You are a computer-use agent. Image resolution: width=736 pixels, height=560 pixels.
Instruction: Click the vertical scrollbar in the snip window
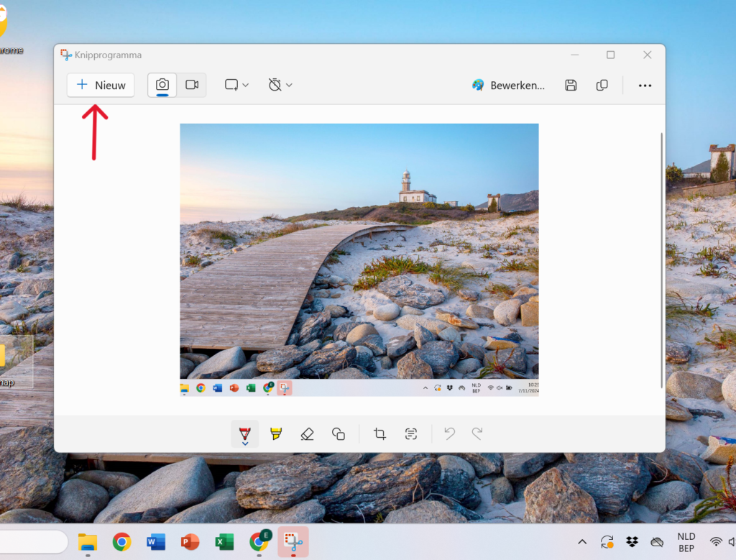[x=661, y=259]
